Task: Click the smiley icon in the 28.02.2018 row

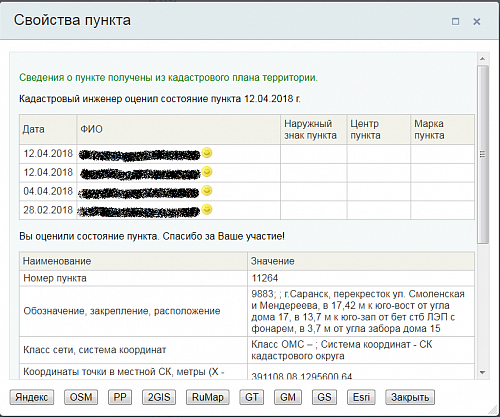Action: [x=207, y=210]
